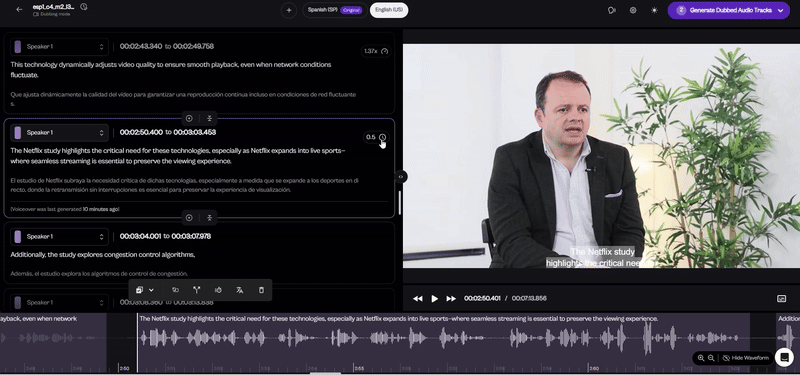Image resolution: width=800 pixels, height=375 pixels.
Task: Click Hide Waveform
Action: click(x=745, y=358)
